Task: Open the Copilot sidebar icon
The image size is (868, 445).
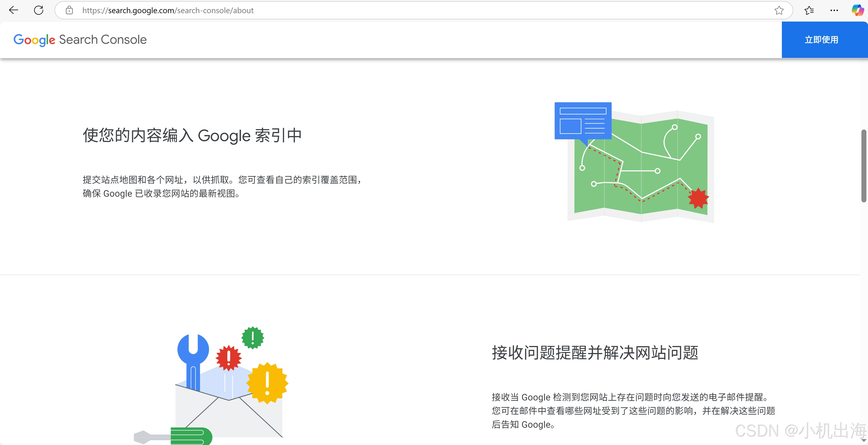Action: [858, 10]
